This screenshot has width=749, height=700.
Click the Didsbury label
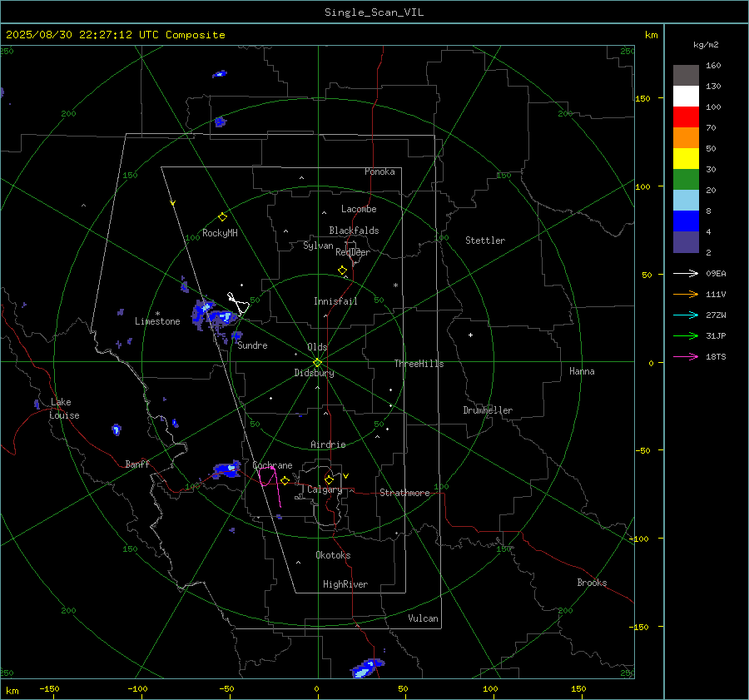(x=314, y=373)
